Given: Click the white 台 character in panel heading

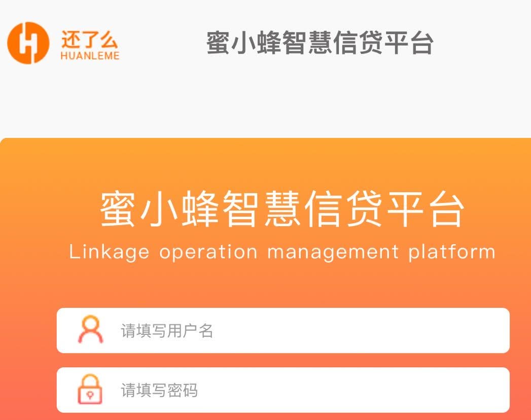Looking at the screenshot, I should [x=447, y=208].
